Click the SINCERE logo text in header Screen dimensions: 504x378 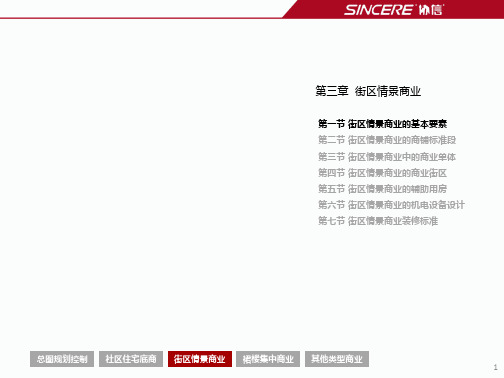[379, 10]
